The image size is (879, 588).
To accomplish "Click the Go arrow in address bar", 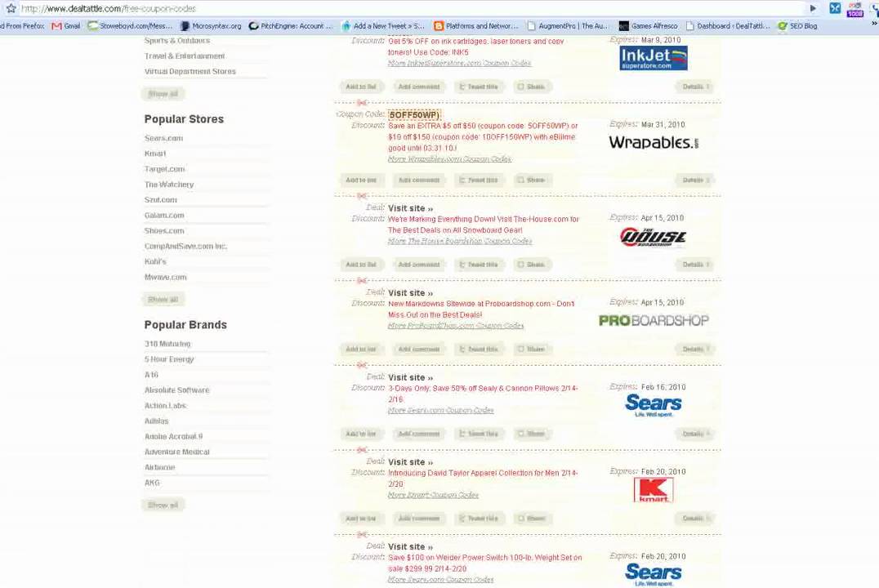I will point(813,8).
